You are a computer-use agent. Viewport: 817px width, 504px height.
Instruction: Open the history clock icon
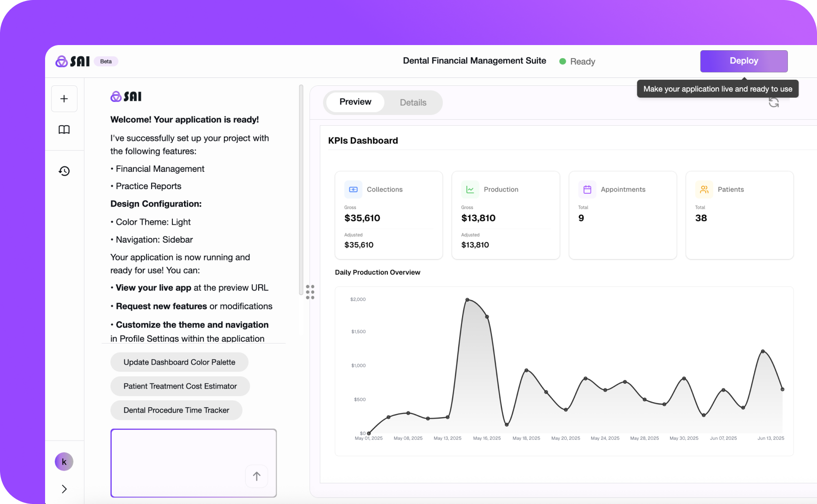[x=64, y=171]
